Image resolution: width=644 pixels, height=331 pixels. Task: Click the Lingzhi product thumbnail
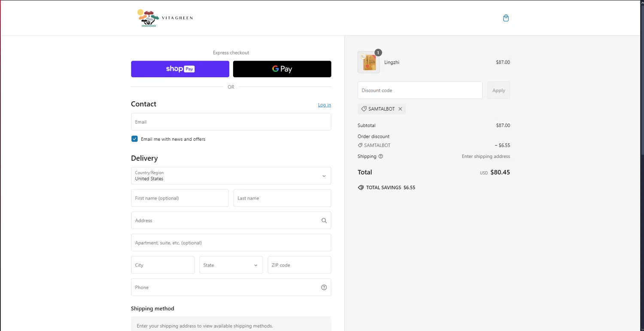coord(368,62)
